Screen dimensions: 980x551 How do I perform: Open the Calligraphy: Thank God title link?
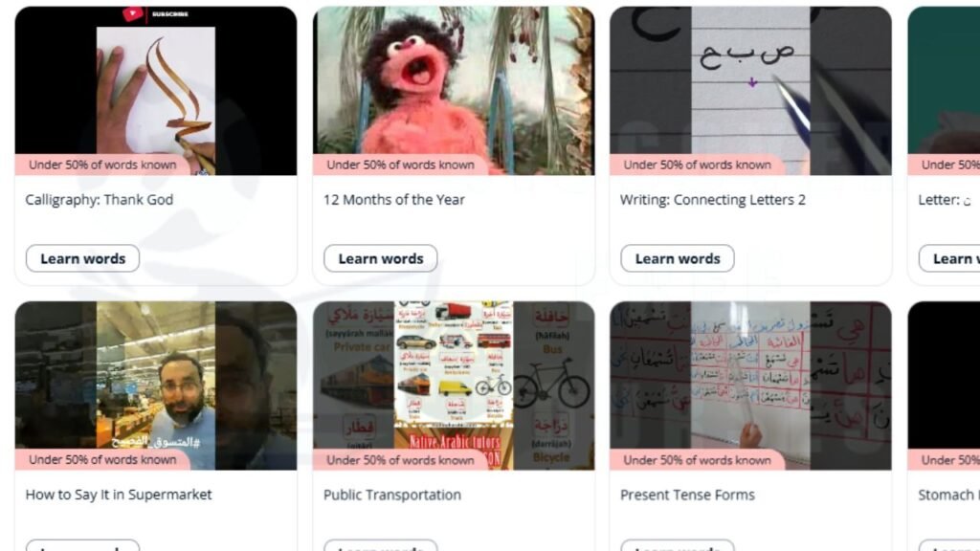tap(100, 200)
